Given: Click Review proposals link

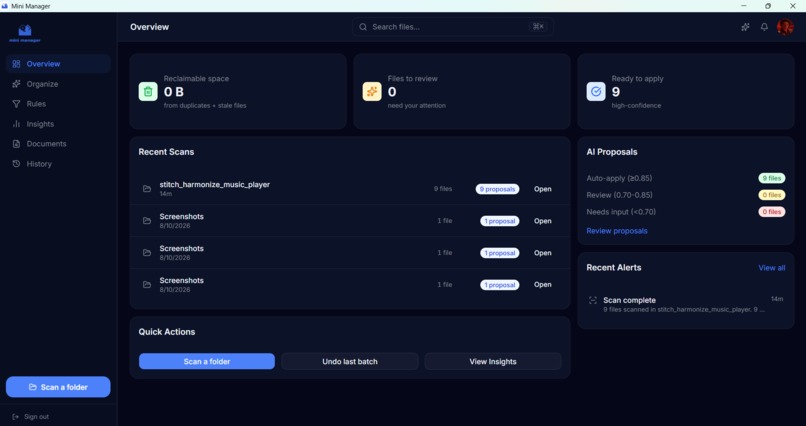Looking at the screenshot, I should (x=617, y=231).
